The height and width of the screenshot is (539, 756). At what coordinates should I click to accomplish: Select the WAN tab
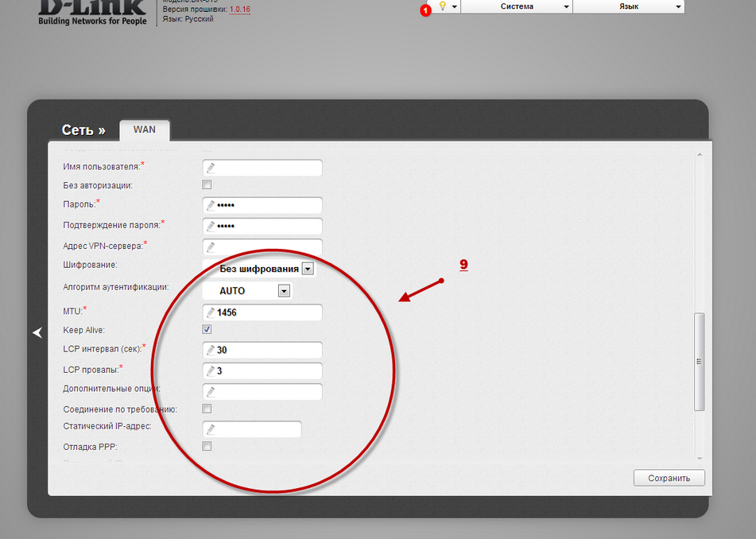coord(144,130)
